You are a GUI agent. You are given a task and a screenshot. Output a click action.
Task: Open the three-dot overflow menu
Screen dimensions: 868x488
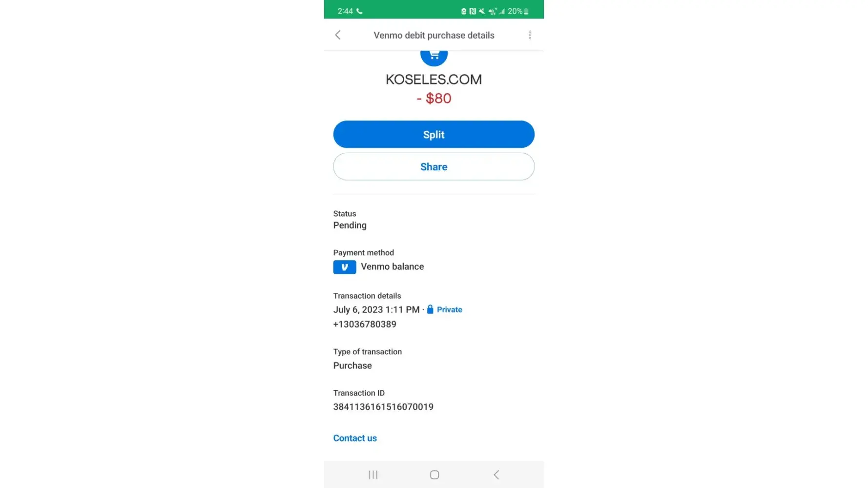pyautogui.click(x=530, y=35)
